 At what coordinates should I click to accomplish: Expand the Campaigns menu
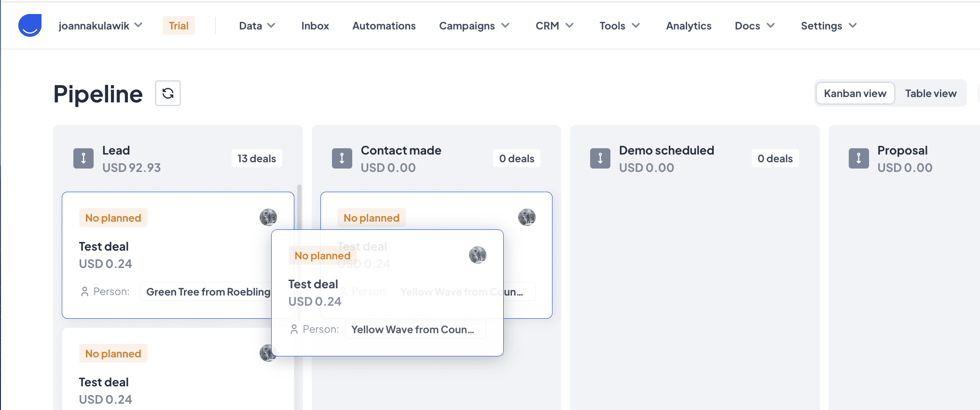point(474,26)
